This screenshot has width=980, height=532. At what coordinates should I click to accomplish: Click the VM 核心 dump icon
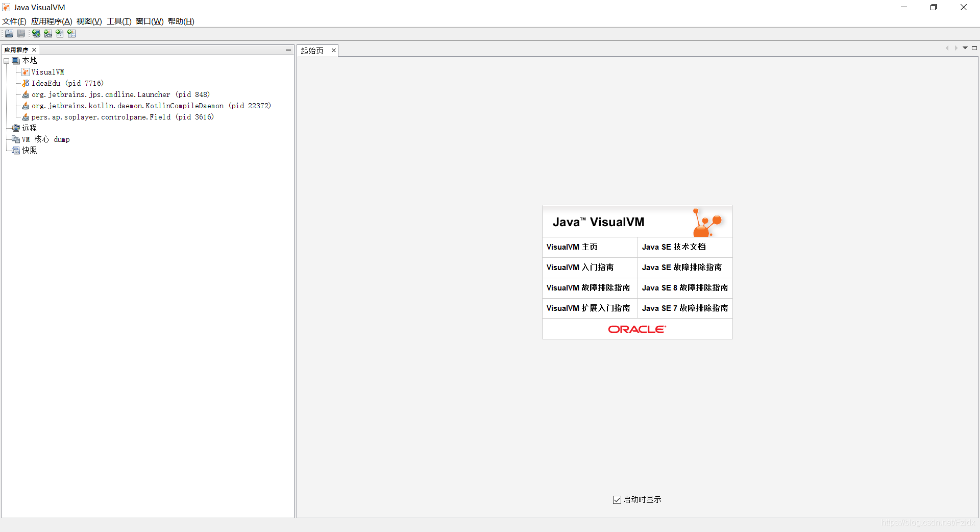(x=16, y=139)
